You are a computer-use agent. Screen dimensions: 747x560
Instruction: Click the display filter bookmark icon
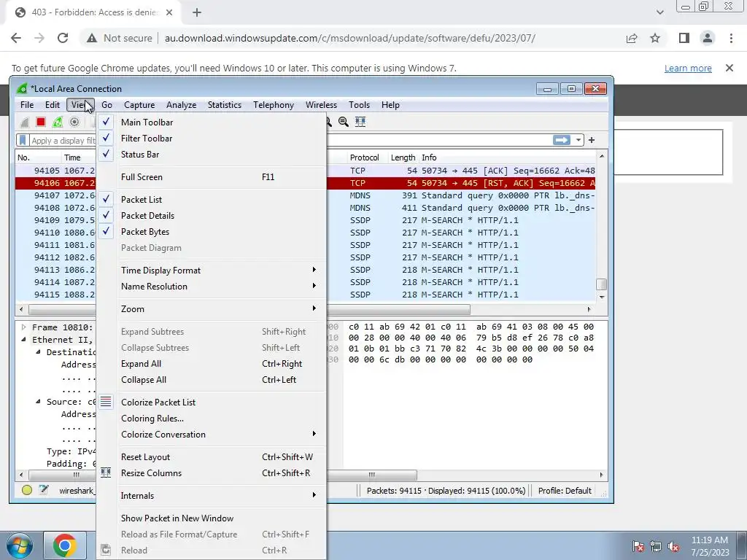click(x=23, y=140)
